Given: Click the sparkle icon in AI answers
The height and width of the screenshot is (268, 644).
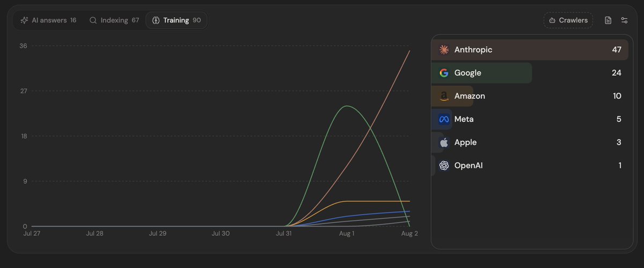Looking at the screenshot, I should click(x=24, y=20).
